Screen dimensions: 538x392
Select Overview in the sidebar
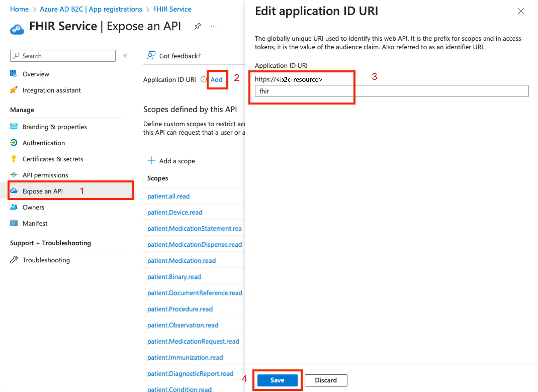tap(36, 74)
